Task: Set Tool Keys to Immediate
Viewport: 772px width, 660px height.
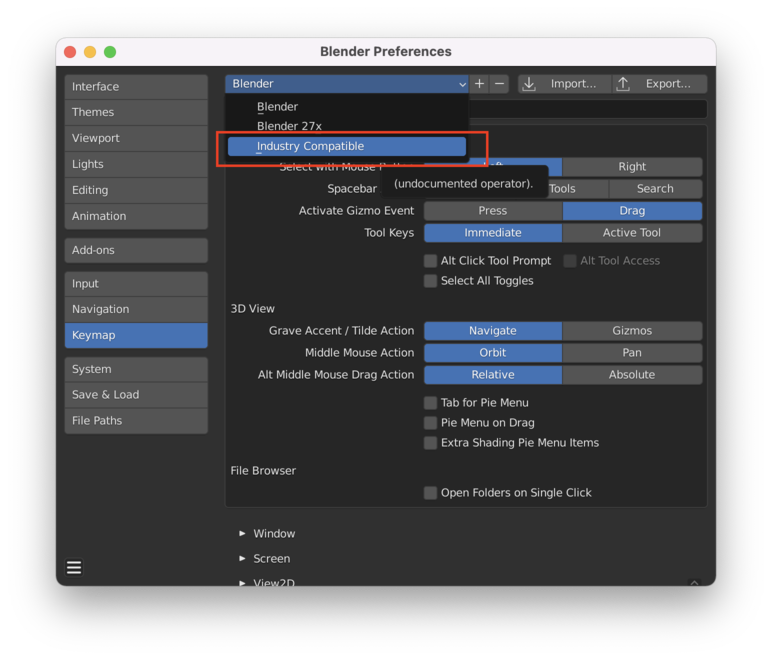Action: point(493,233)
